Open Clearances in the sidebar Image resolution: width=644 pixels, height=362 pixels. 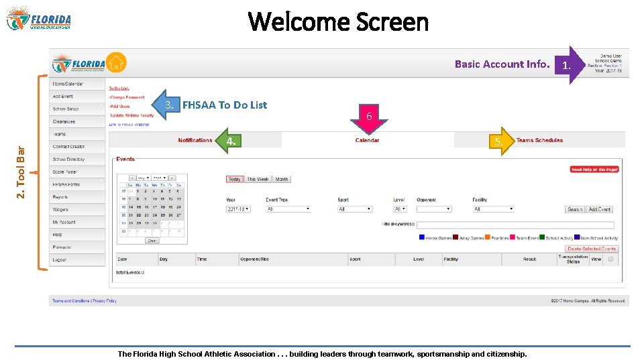click(77, 121)
